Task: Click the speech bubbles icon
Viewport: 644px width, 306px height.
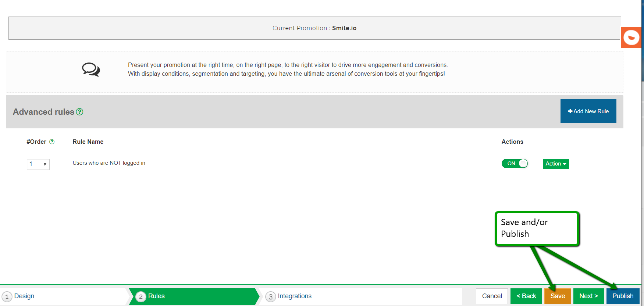Action: 91,69
